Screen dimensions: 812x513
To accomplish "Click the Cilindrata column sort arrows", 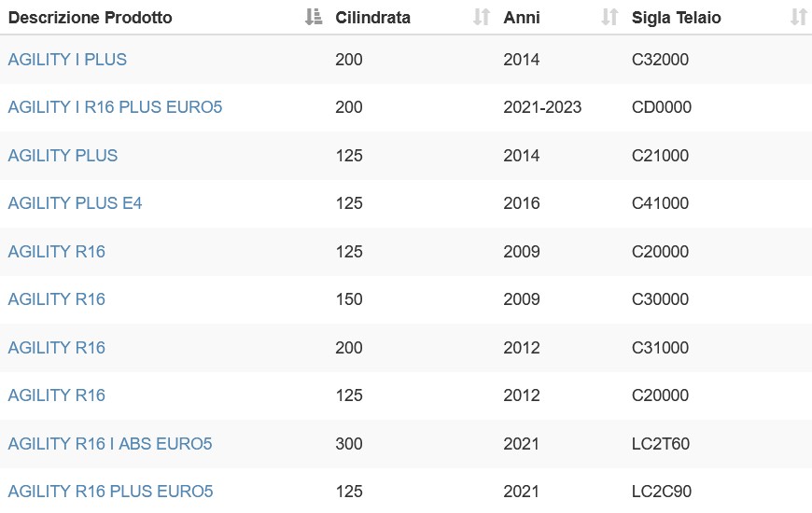I will click(482, 17).
